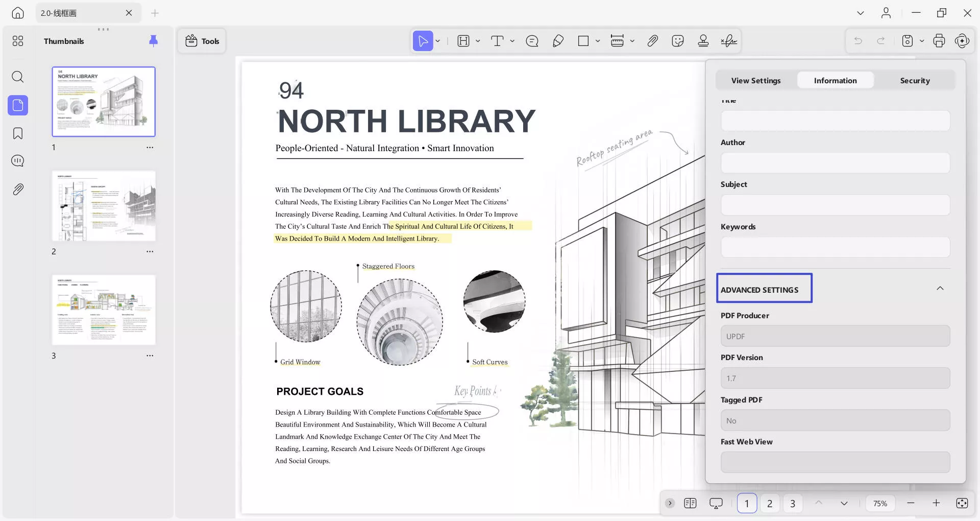Viewport: 980px width, 521px height.
Task: Open the shape tool dropdown arrow
Action: point(598,41)
